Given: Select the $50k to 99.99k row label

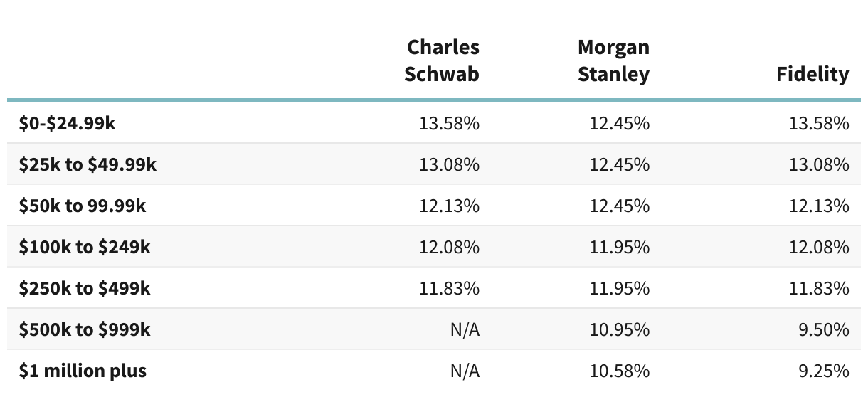Looking at the screenshot, I should point(83,206).
